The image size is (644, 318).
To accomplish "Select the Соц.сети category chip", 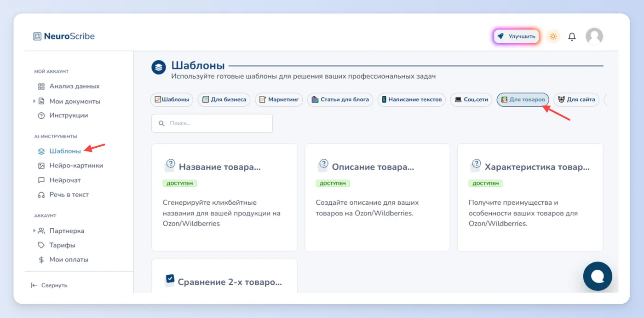I will click(471, 99).
